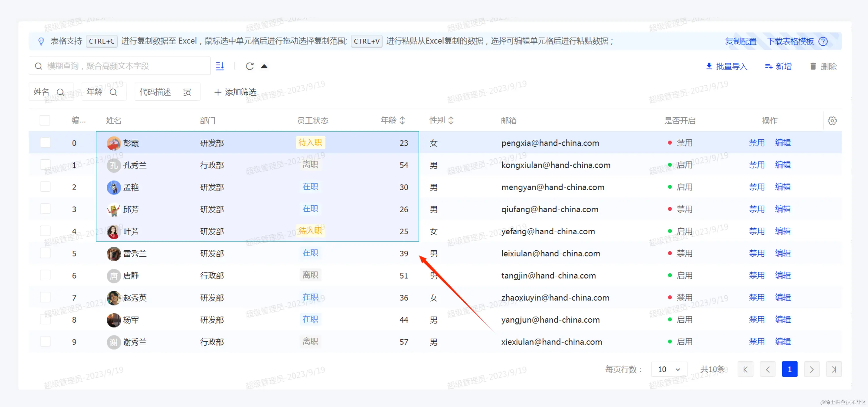Open the rows-per-page dropdown showing 10
The width and height of the screenshot is (868, 407).
(669, 369)
